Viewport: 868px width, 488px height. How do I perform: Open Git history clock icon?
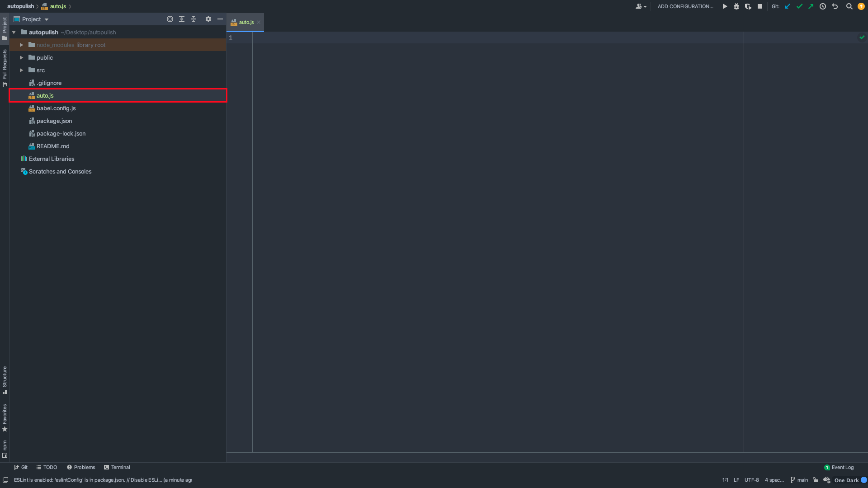(823, 6)
